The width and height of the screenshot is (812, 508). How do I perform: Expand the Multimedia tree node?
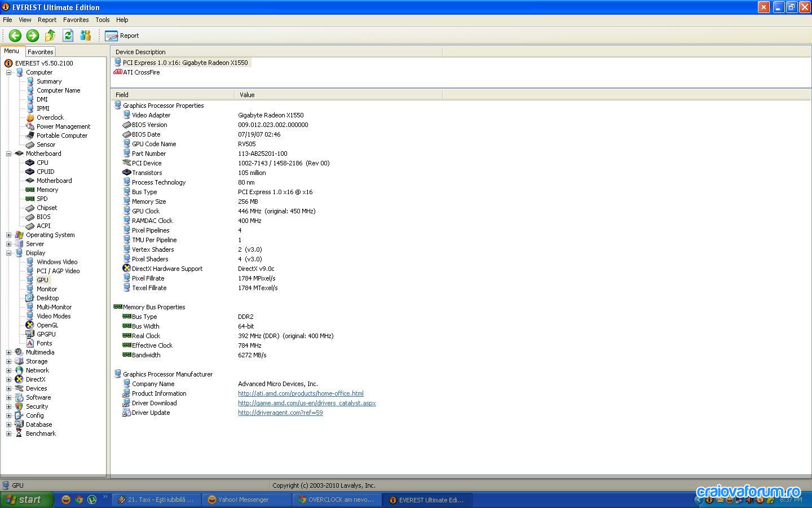tap(8, 352)
